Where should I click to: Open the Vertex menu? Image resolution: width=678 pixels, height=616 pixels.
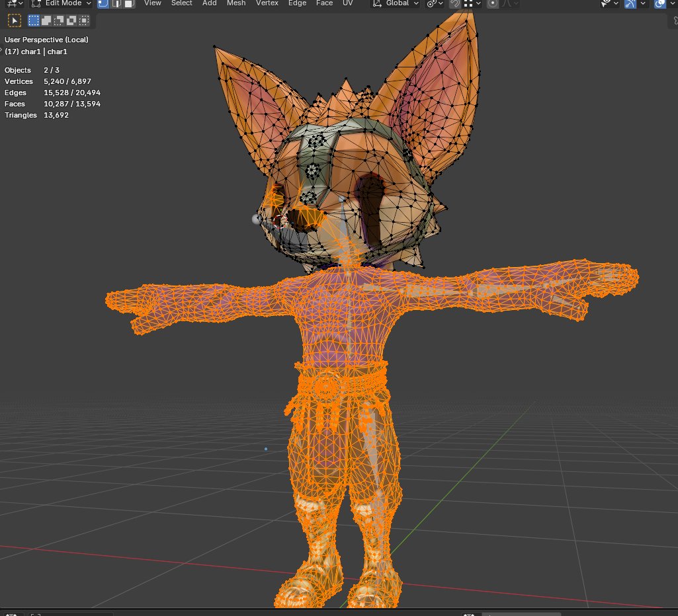[x=267, y=3]
